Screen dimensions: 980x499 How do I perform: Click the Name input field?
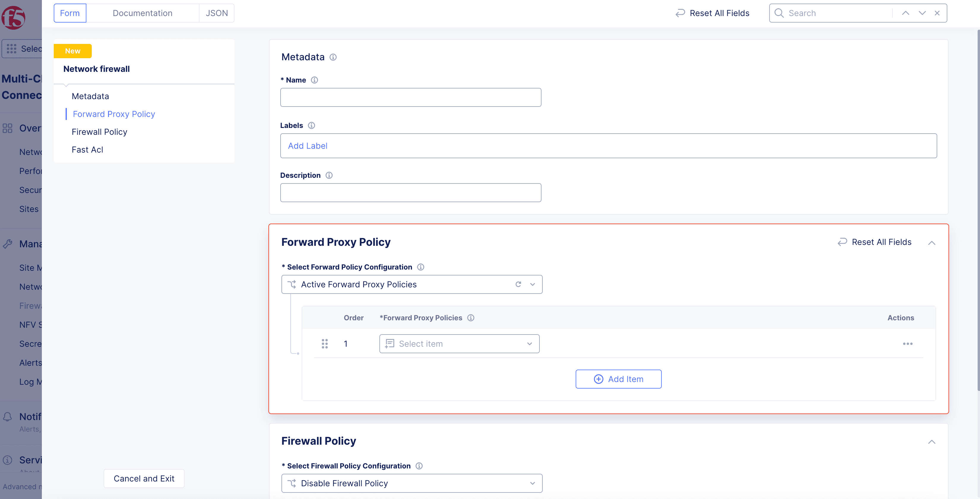click(411, 97)
